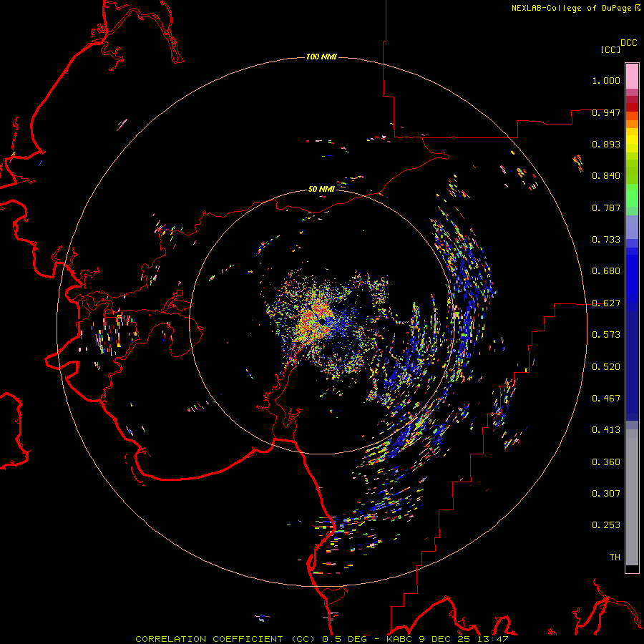Click the 0.5 DEG elevation text

click(x=344, y=639)
